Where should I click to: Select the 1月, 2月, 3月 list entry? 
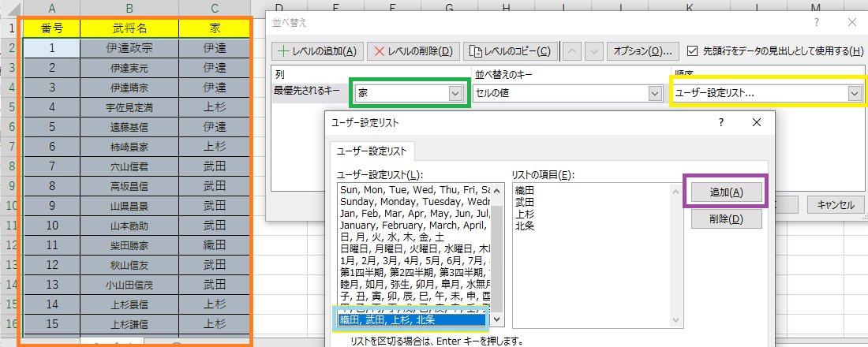tap(413, 260)
